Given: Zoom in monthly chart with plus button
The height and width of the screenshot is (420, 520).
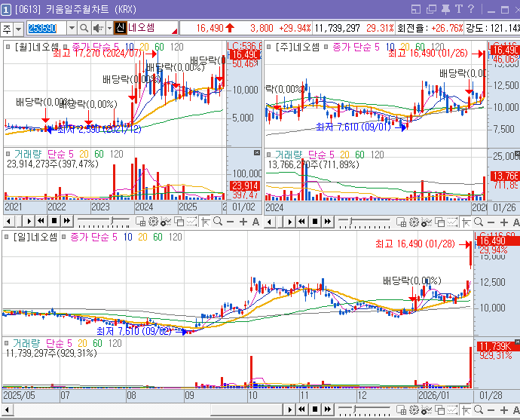Looking at the screenshot, I should click(243, 221).
